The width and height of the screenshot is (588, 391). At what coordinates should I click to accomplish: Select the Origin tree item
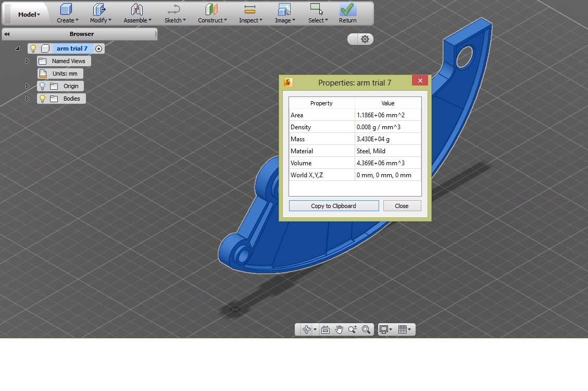(71, 86)
